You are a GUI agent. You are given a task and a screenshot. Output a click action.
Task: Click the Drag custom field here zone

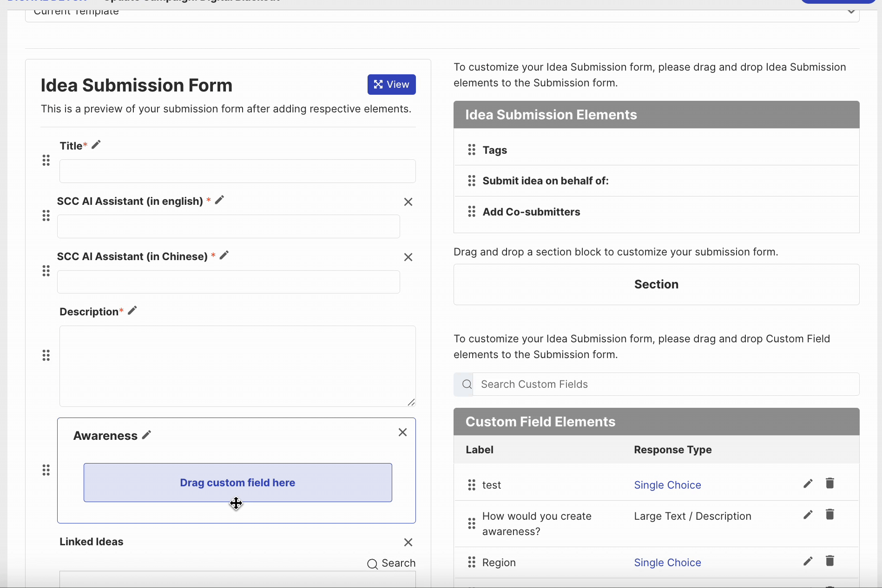(237, 483)
